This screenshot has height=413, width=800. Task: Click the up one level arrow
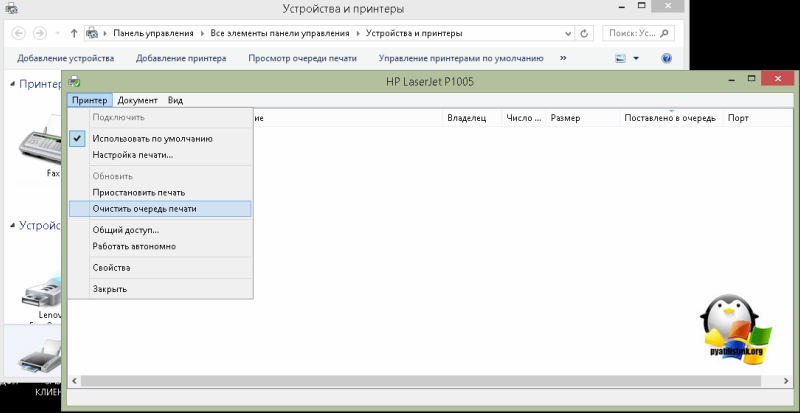tap(73, 33)
